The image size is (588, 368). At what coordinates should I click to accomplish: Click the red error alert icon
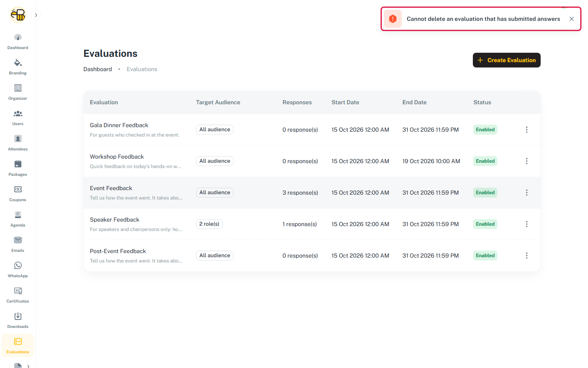393,19
